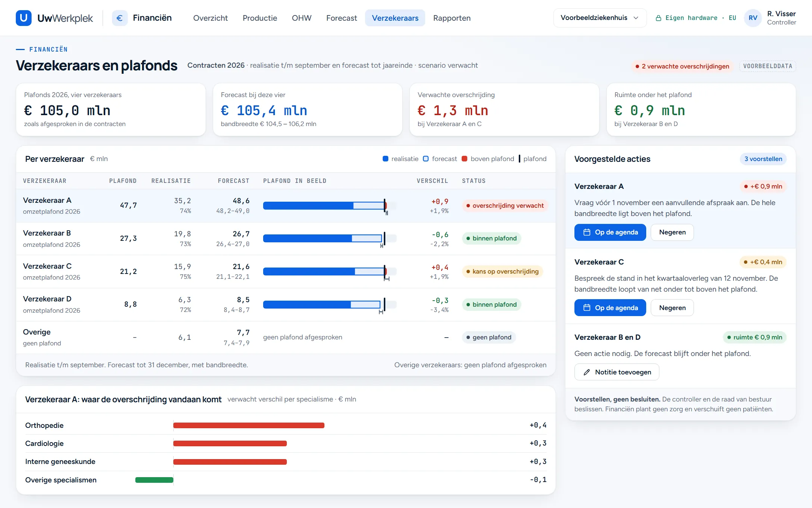Ignore the Verzekeraar A proposal
The image size is (812, 508).
coord(672,232)
